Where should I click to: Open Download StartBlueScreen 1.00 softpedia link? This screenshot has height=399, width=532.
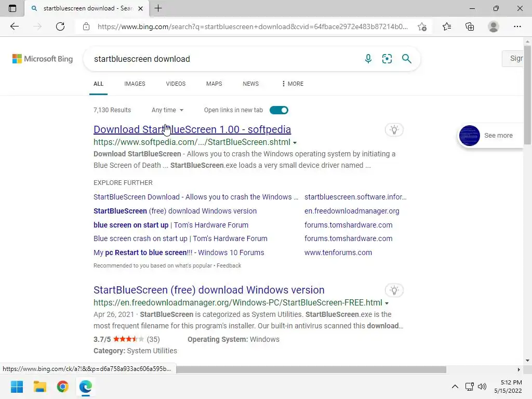click(192, 129)
